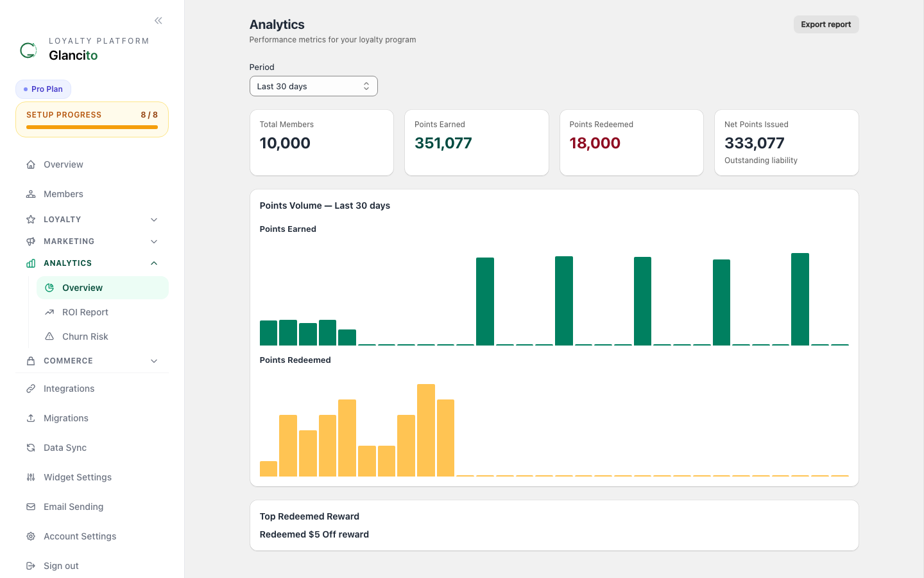924x578 pixels.
Task: Click the Members people icon
Action: tap(31, 194)
